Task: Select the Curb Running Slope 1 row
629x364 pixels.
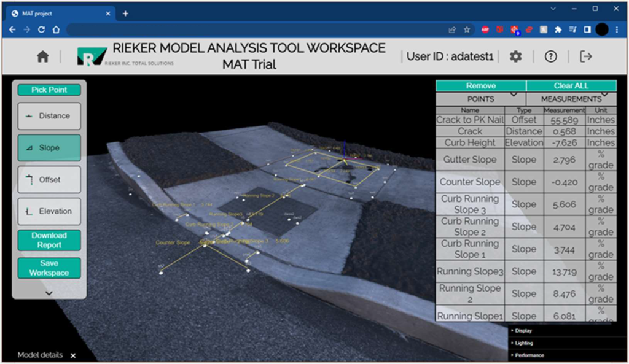Action: pos(526,249)
